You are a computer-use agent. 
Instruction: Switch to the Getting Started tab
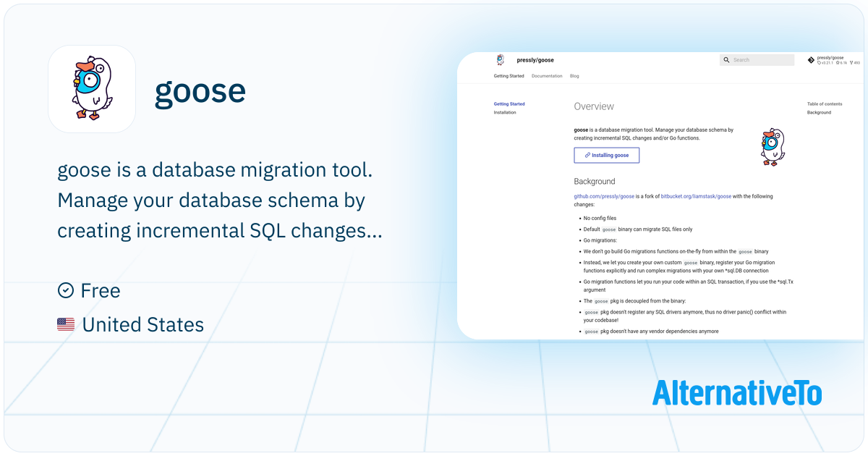click(509, 76)
